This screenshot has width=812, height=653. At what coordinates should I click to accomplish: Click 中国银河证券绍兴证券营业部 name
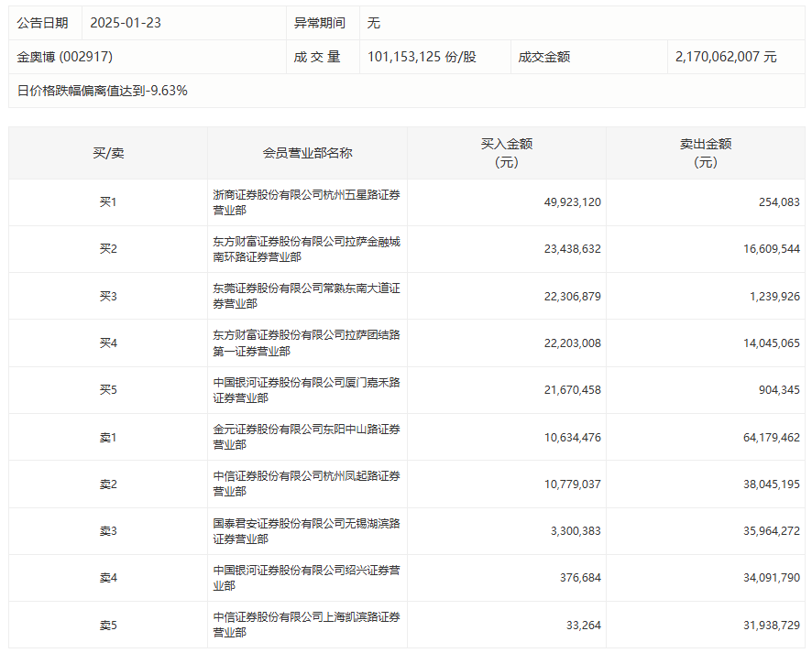click(x=307, y=578)
